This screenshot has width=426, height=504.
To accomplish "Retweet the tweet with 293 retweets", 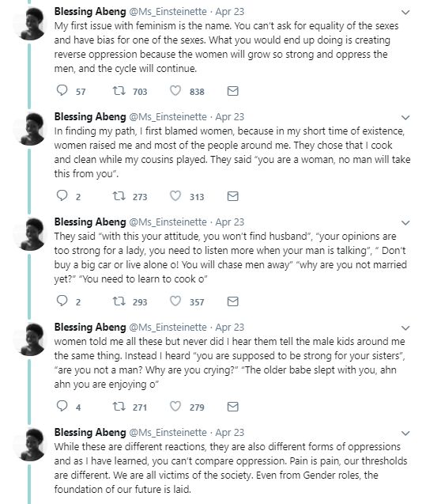I will (x=119, y=301).
